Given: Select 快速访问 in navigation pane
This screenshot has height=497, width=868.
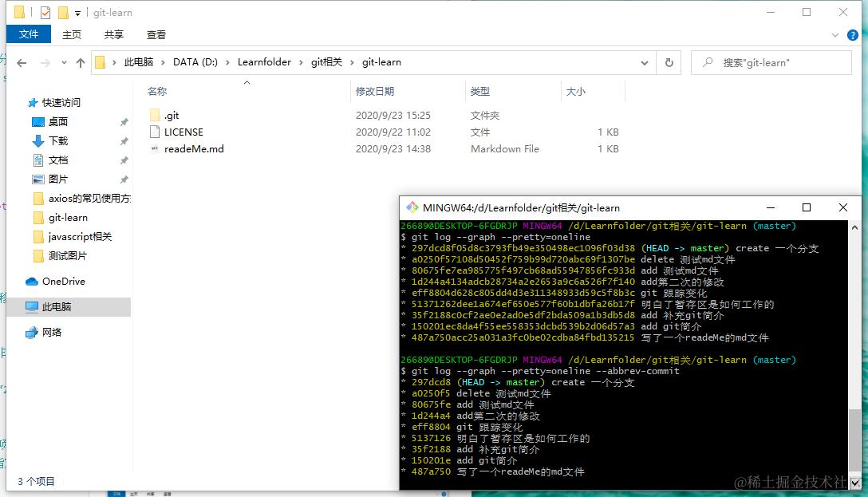Looking at the screenshot, I should click(61, 102).
